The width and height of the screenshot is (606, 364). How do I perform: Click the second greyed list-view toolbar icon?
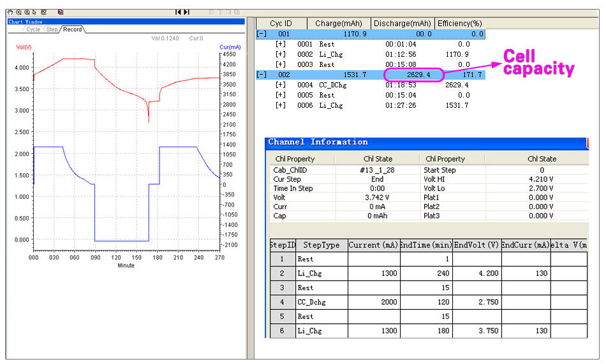[221, 12]
